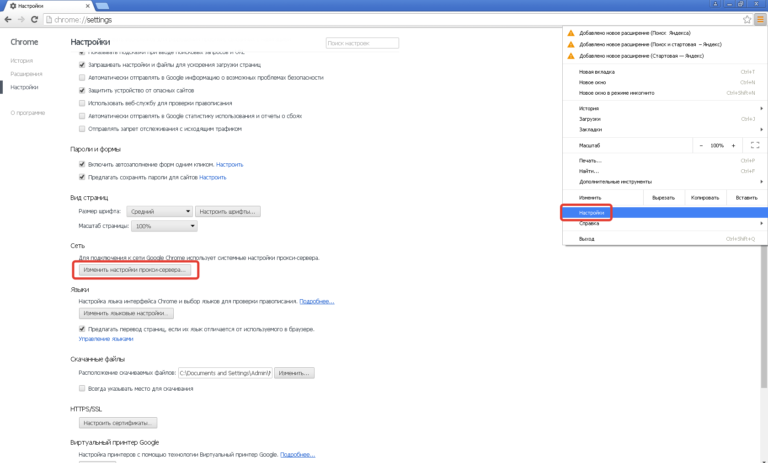Click the browser forward arrow
Viewport: 768px width, 463px height.
pos(21,20)
